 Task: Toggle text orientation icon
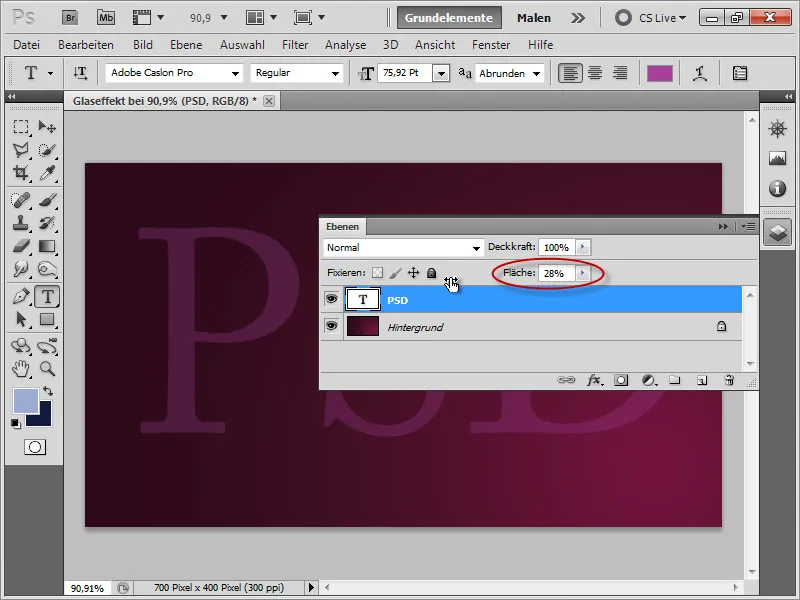[80, 73]
